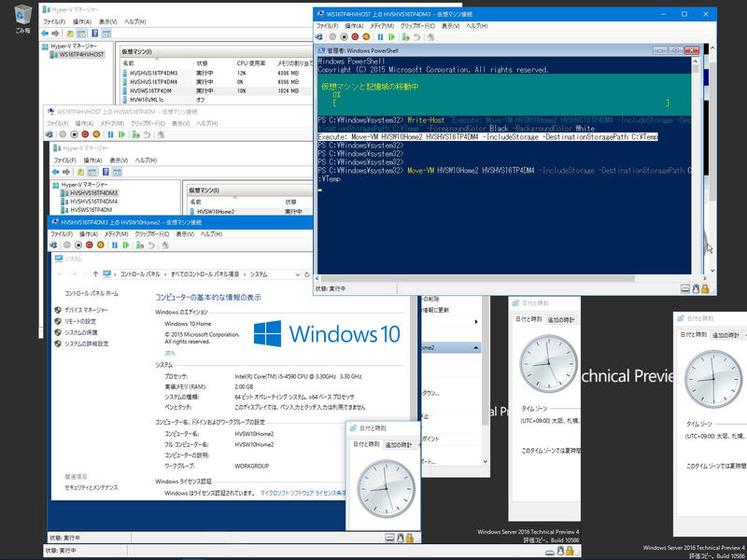Collapse the ome2 actions section arrow
The height and width of the screenshot is (560, 747).
pos(475,348)
